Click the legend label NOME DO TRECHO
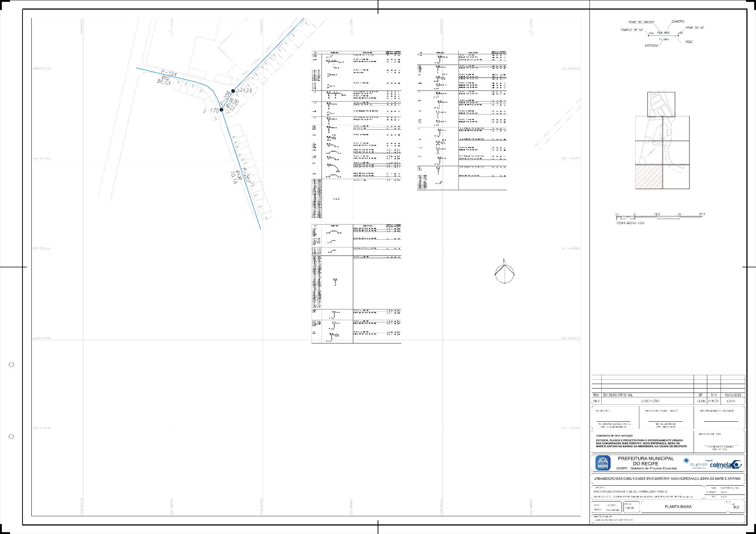The height and width of the screenshot is (534, 756). 641,22
